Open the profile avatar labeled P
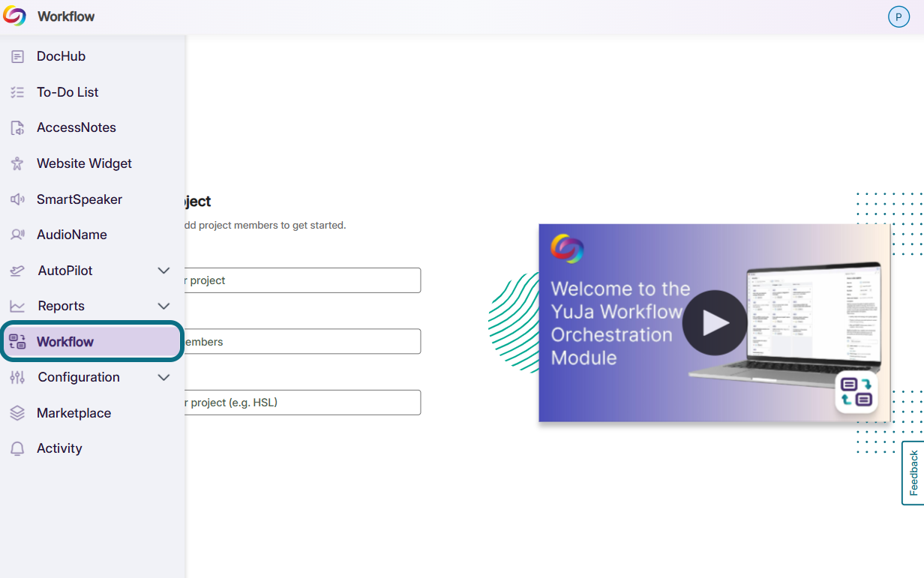The height and width of the screenshot is (578, 924). pos(898,16)
